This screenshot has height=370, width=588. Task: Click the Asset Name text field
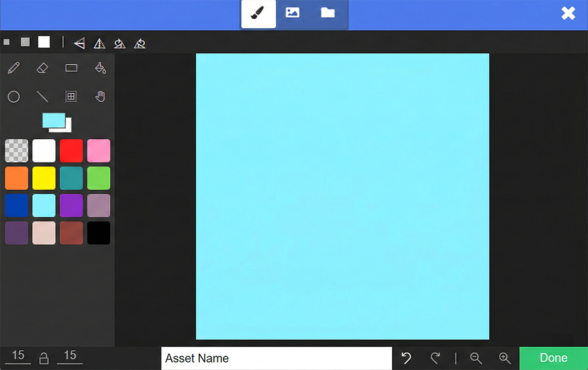(x=277, y=358)
